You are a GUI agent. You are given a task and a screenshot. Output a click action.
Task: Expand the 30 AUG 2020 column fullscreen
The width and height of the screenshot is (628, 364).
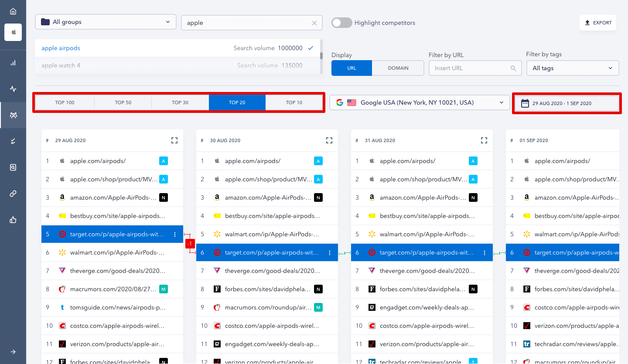coord(329,140)
